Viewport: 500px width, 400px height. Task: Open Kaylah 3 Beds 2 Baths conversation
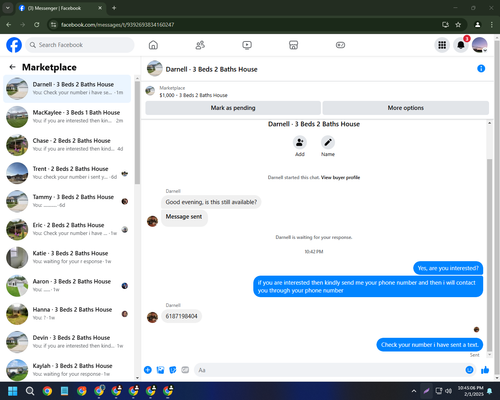(67, 370)
